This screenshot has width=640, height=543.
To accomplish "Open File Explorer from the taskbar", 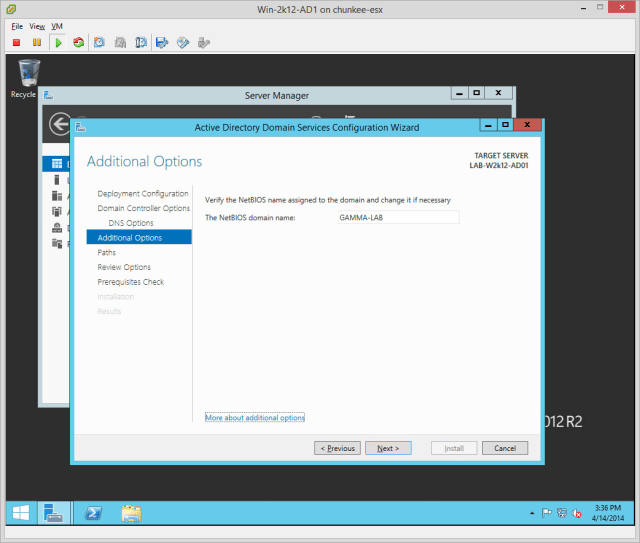I will [x=131, y=513].
